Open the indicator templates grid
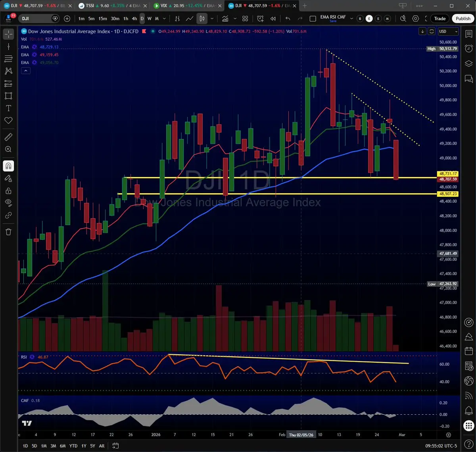The image size is (476, 452). click(245, 19)
